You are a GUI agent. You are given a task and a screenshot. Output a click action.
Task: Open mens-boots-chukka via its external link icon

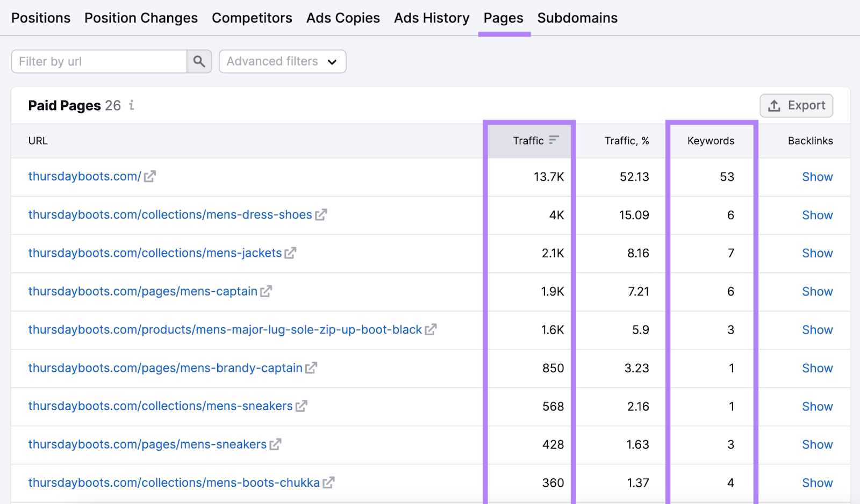pyautogui.click(x=328, y=483)
